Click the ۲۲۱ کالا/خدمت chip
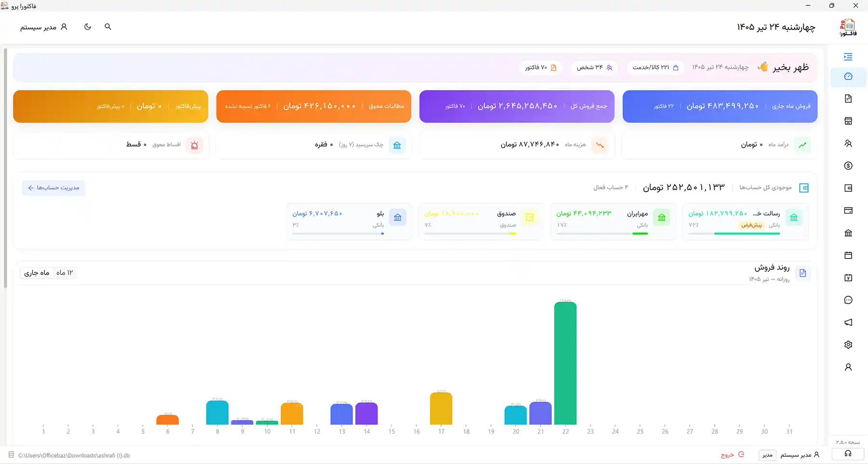 click(655, 67)
